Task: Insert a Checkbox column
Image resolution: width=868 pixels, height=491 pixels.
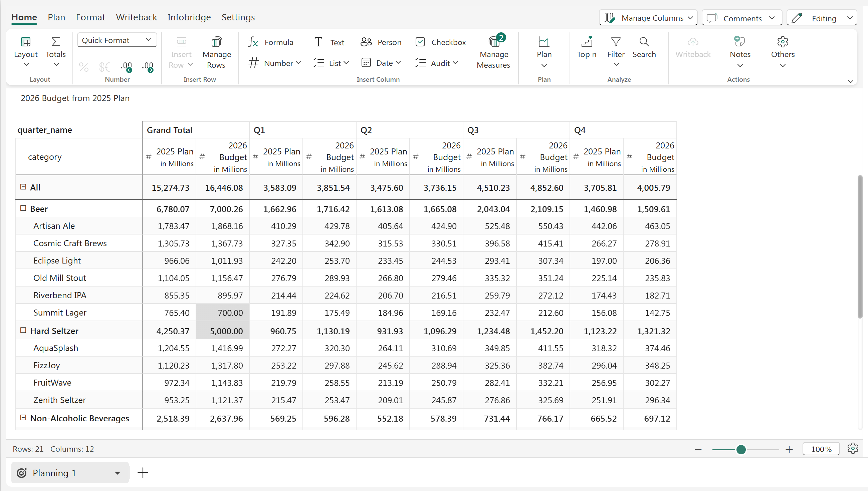Action: tap(441, 42)
